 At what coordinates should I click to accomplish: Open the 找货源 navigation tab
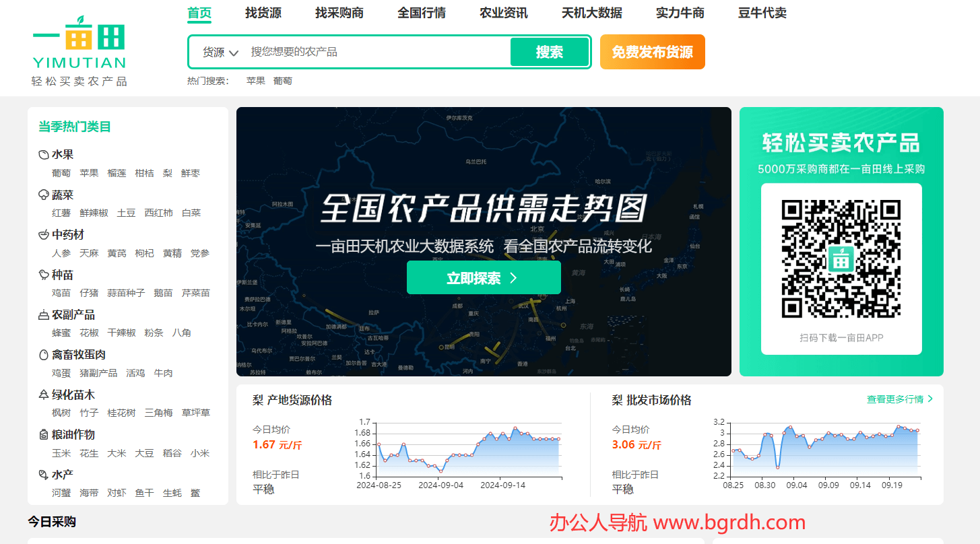pyautogui.click(x=263, y=13)
